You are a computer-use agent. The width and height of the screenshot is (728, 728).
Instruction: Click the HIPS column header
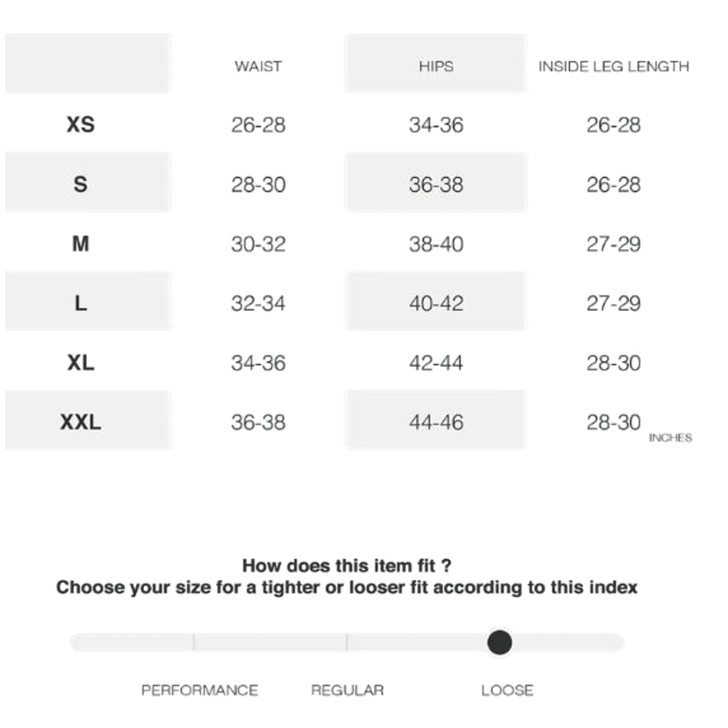coord(435,66)
